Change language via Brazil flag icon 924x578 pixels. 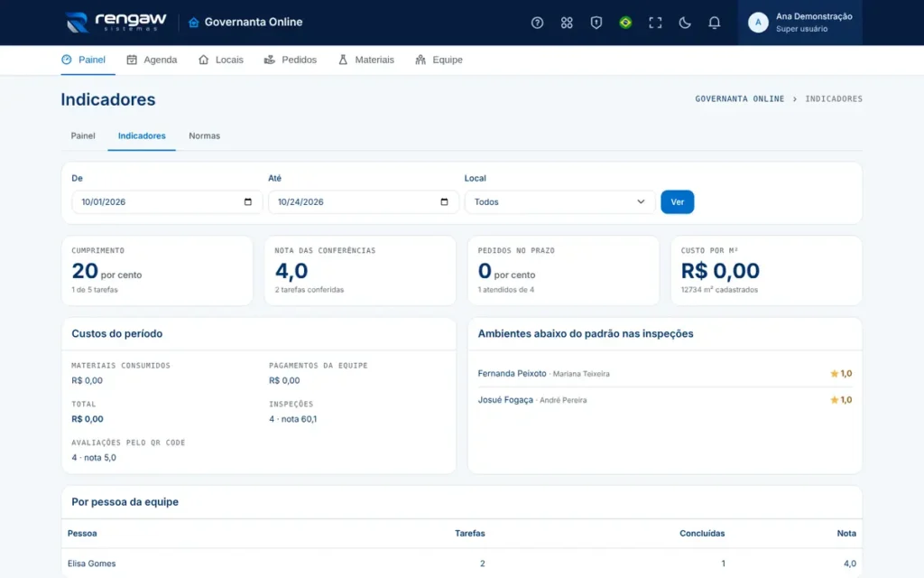(x=625, y=23)
